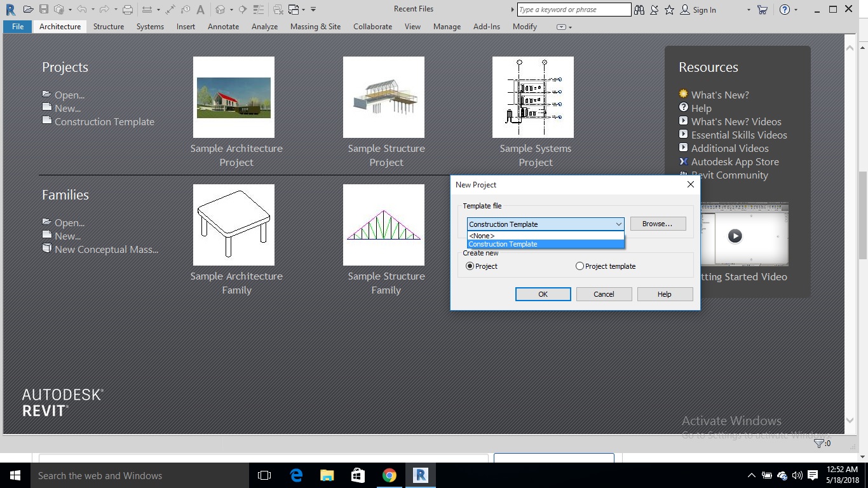Viewport: 868px width, 488px height.
Task: Click Cancel in the New Project dialog
Action: pyautogui.click(x=604, y=294)
